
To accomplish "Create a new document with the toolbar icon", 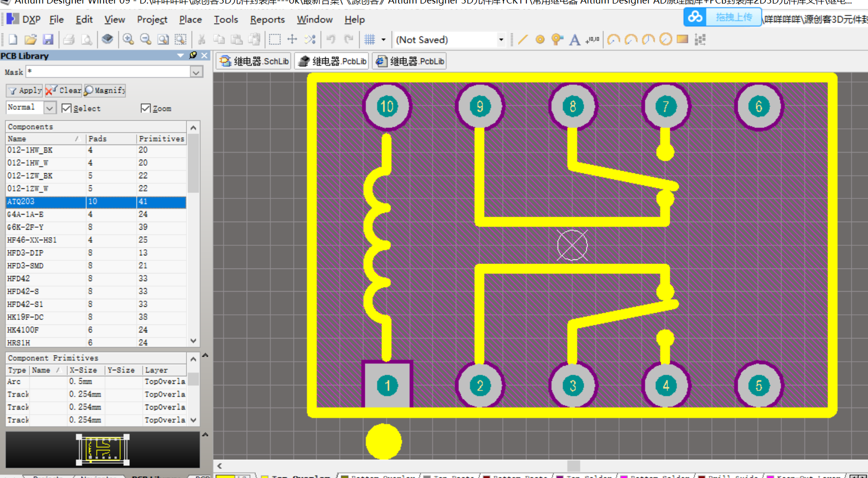I will pos(13,39).
